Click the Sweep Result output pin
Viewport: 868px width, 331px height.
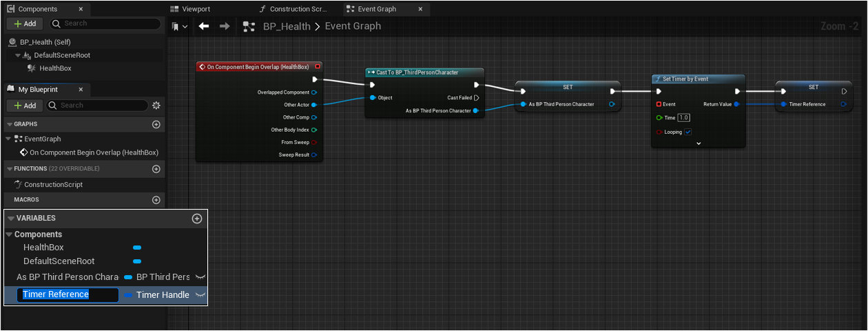pos(314,154)
